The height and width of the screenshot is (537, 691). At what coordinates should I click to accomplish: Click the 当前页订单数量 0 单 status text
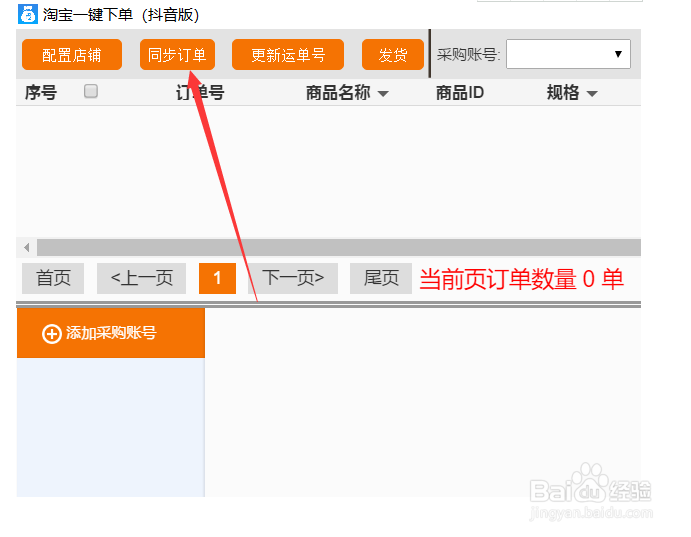[521, 279]
